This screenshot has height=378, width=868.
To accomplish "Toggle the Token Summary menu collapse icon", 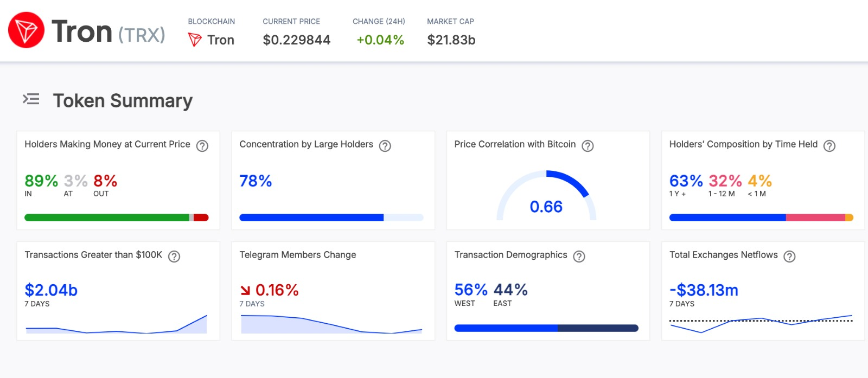I will pyautogui.click(x=31, y=99).
